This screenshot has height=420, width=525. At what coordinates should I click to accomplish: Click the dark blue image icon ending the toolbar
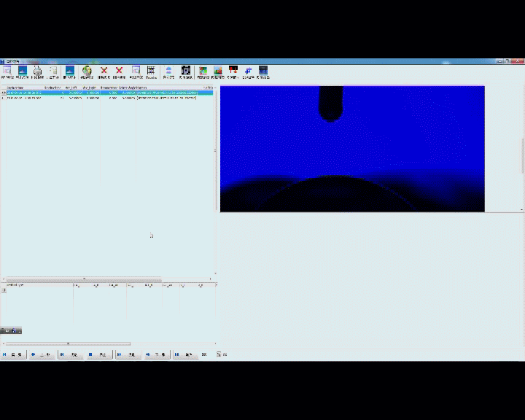(x=263, y=70)
